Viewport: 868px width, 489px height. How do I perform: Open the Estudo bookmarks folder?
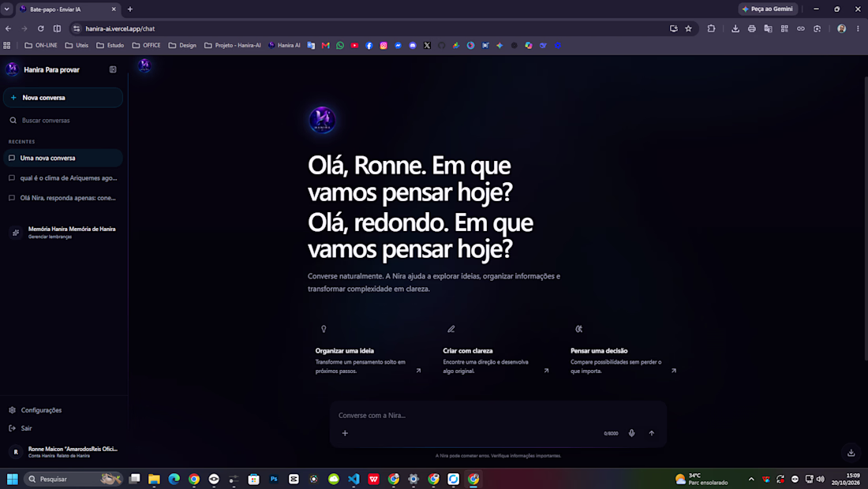110,46
